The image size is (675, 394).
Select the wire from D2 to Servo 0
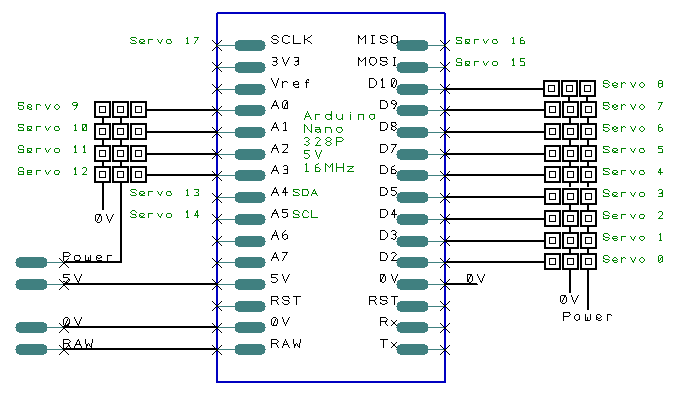tap(495, 261)
